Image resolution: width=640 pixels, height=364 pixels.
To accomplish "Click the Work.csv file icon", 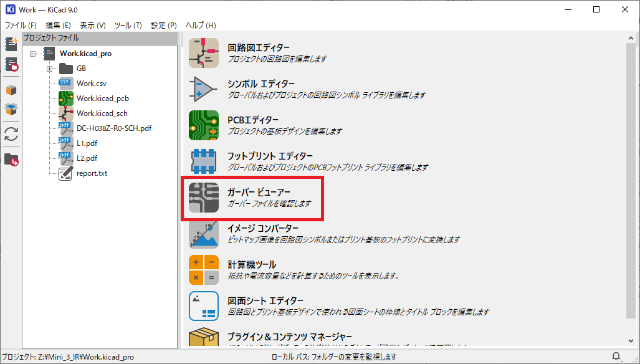I will (x=65, y=84).
